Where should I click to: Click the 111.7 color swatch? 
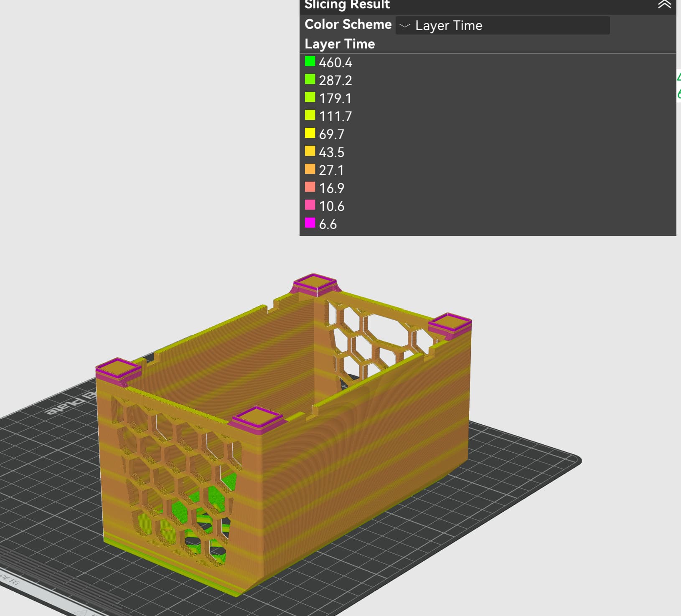(310, 115)
